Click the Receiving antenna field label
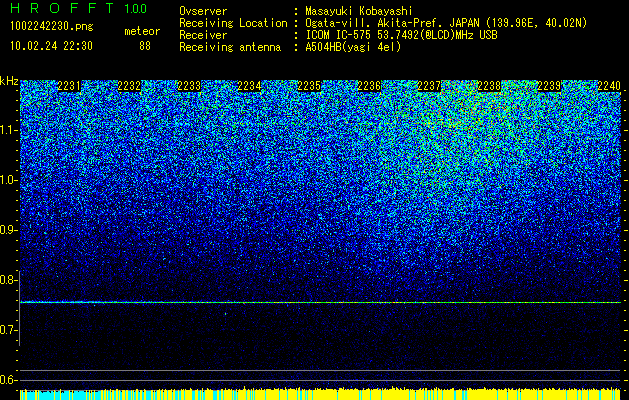629x400 pixels. pos(230,47)
